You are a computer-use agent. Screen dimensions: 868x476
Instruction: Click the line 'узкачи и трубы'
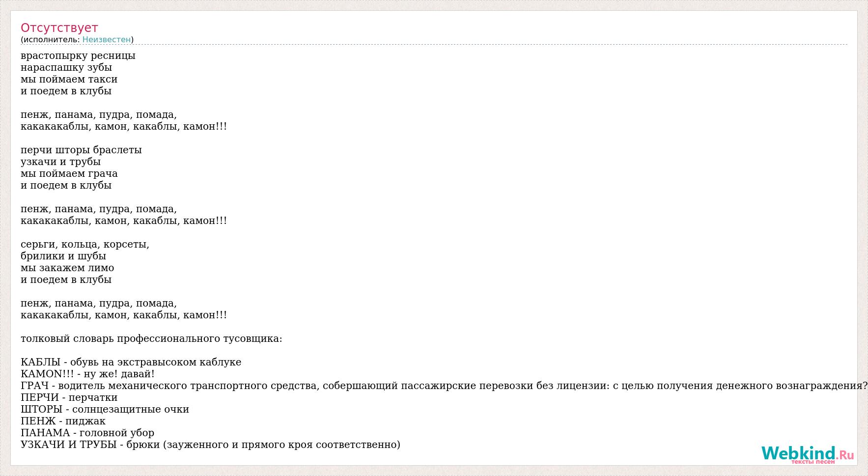click(61, 162)
